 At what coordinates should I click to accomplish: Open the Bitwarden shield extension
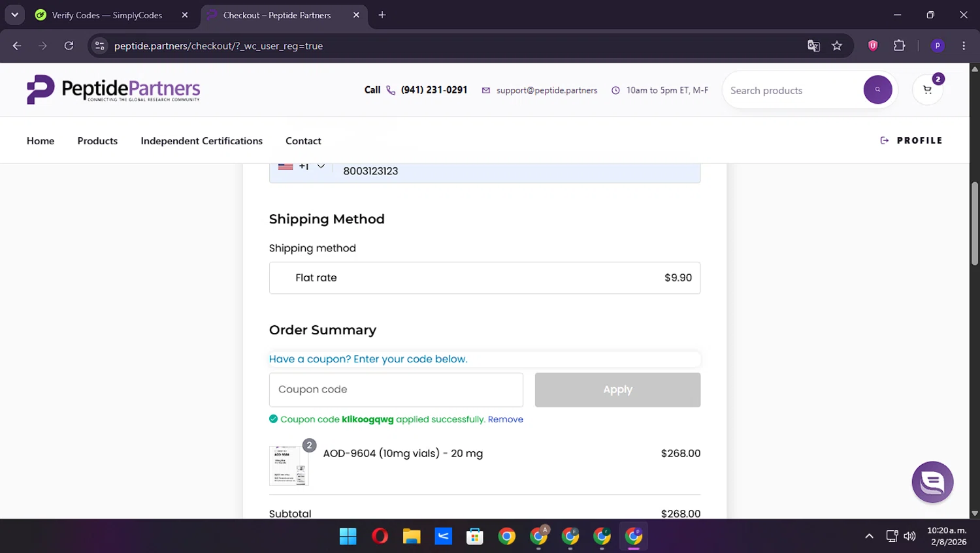[x=873, y=46]
